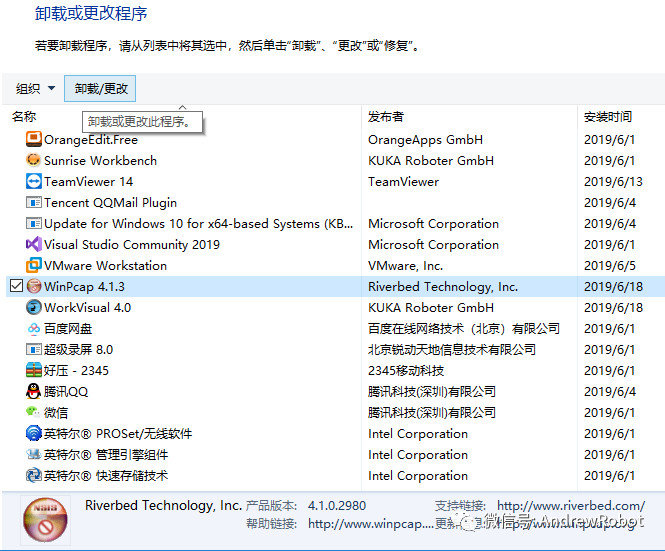665x551 pixels.
Task: Click the sort arrow above the name column
Action: (182, 107)
